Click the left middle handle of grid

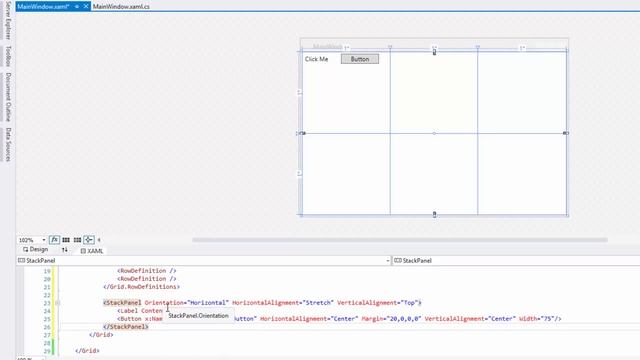[302, 133]
